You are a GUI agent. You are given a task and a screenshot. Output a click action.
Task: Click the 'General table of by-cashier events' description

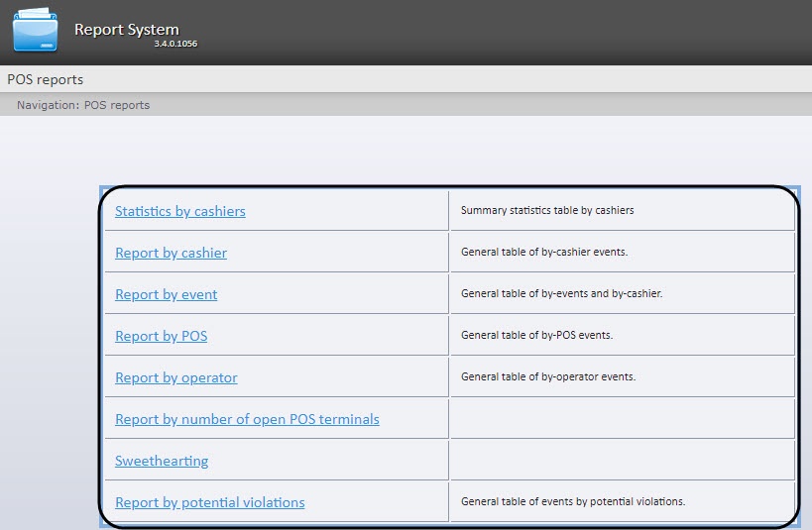pyautogui.click(x=544, y=252)
